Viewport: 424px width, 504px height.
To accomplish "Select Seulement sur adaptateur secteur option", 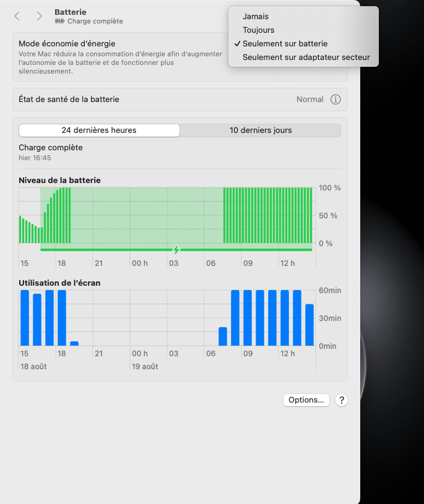I will [x=306, y=58].
